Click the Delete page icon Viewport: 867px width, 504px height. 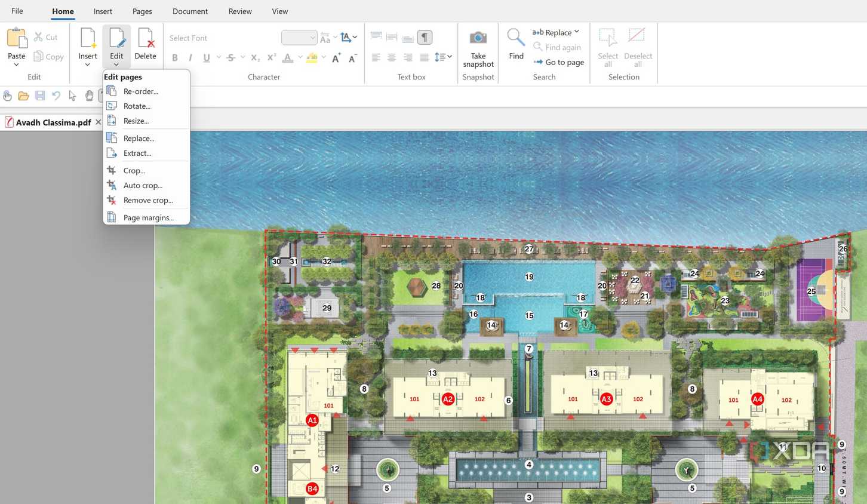pos(146,38)
